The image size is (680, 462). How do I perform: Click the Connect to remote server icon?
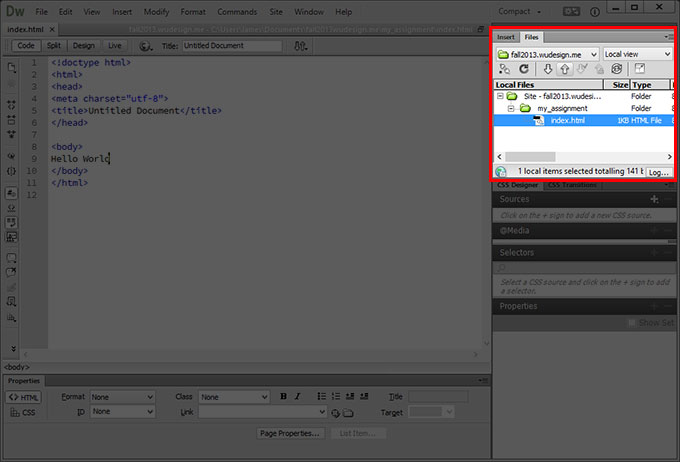(x=504, y=69)
